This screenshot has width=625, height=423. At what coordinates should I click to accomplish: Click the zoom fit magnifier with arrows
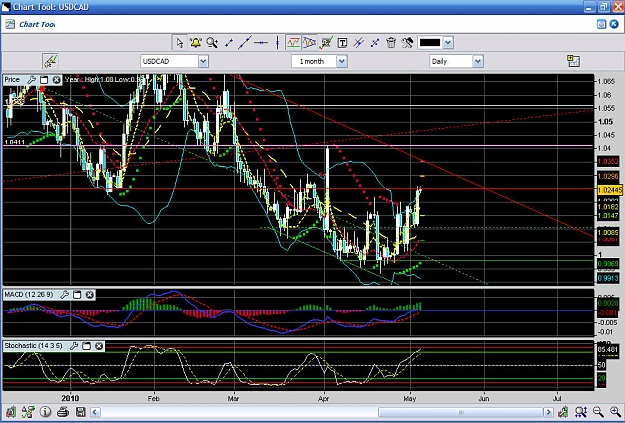tap(581, 412)
